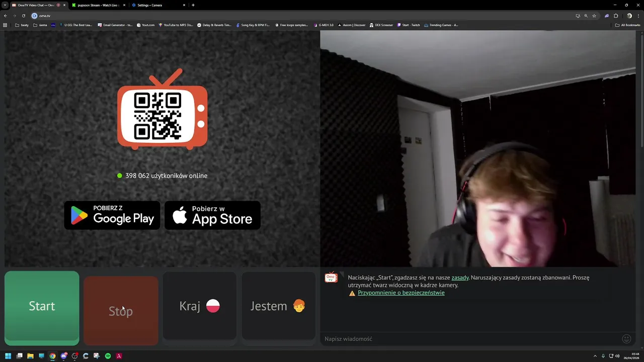Open the apps grid in bookmarks bar
644x362 pixels.
(x=6, y=25)
